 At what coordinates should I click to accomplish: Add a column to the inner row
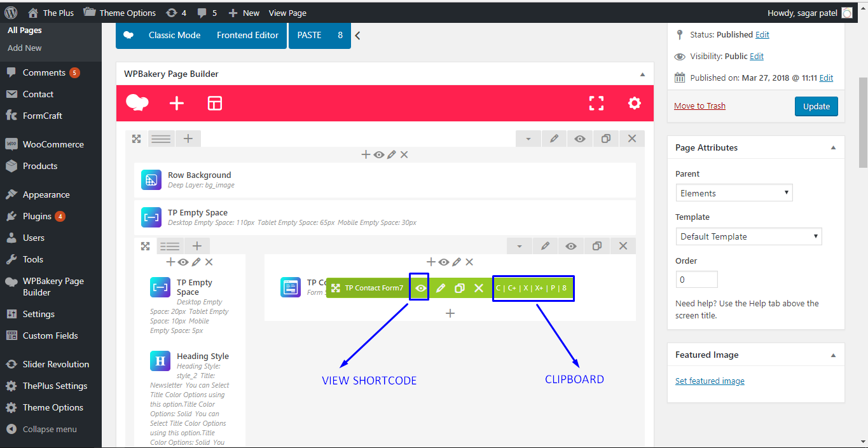pos(197,246)
